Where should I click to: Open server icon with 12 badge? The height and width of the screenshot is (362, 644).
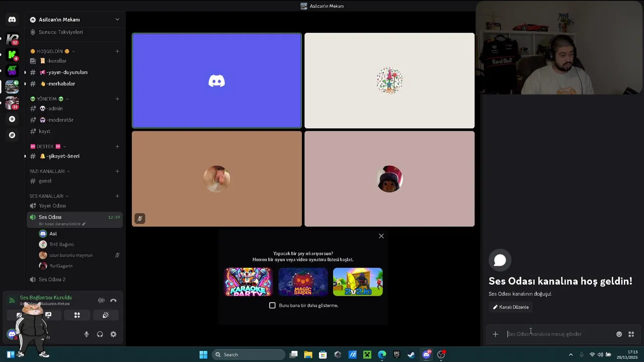[12, 39]
